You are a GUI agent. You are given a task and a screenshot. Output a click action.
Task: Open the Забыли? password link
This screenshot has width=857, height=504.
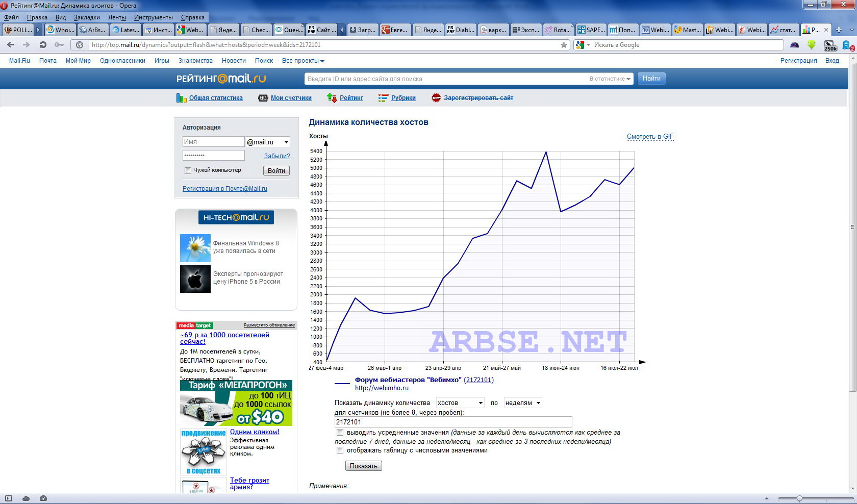pyautogui.click(x=277, y=156)
